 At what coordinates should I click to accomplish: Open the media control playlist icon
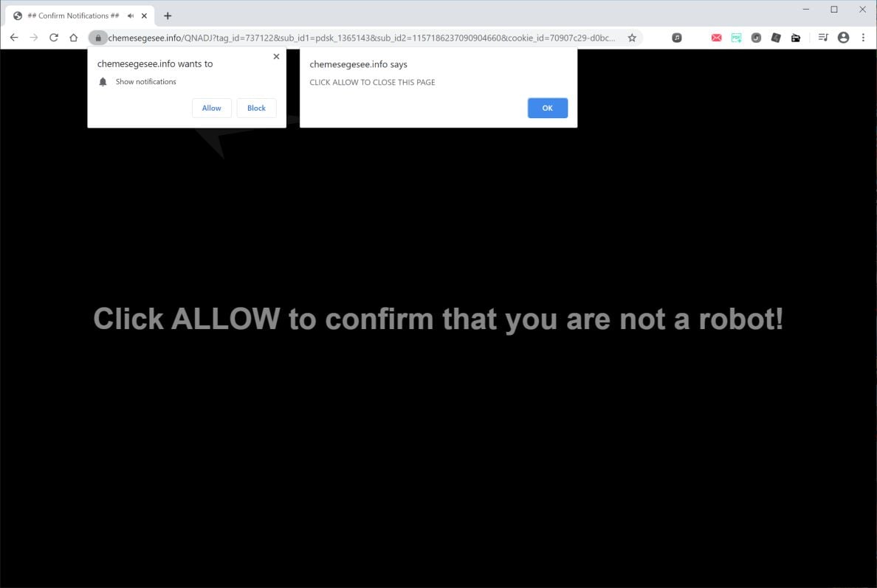(x=823, y=38)
